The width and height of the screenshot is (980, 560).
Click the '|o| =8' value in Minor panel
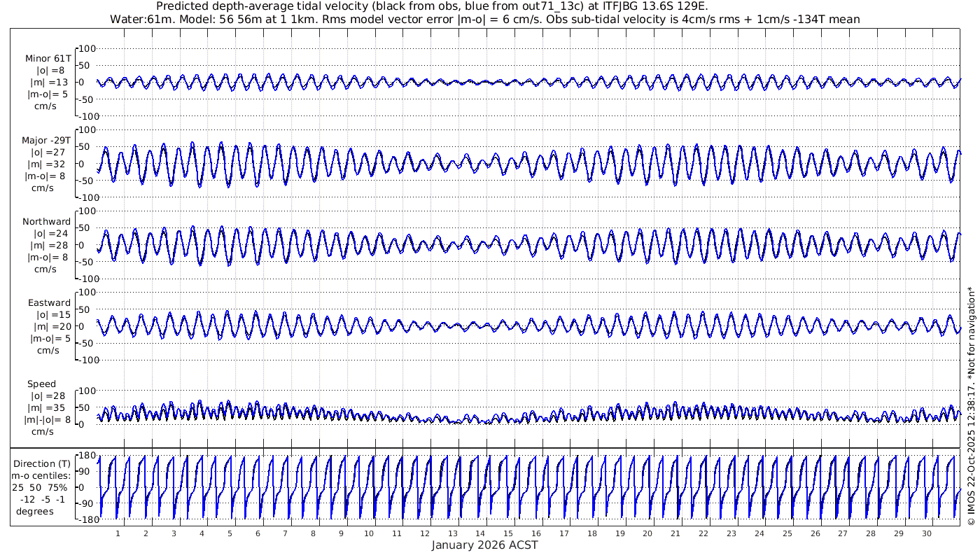[x=50, y=70]
